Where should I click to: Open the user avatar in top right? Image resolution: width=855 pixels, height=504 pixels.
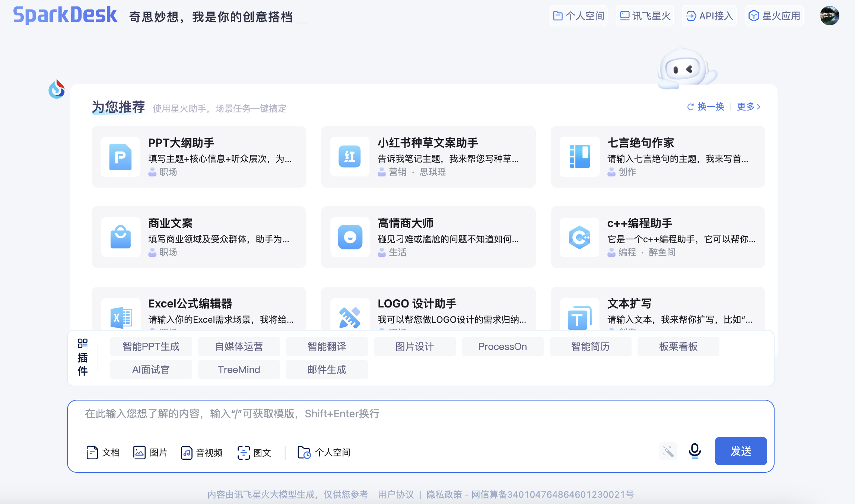829,16
